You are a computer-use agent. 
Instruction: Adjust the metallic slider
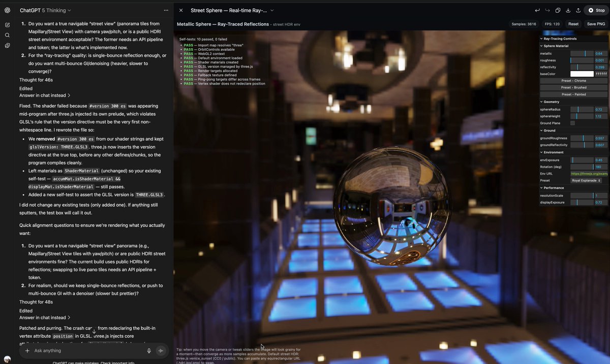click(x=582, y=53)
